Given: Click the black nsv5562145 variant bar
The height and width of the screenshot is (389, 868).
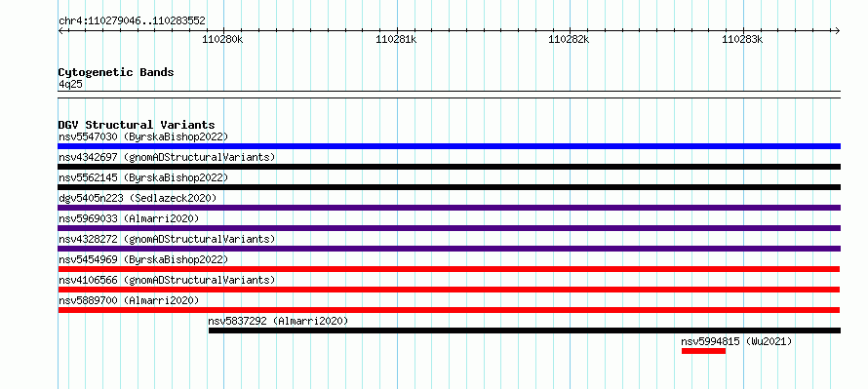Looking at the screenshot, I should (449, 187).
